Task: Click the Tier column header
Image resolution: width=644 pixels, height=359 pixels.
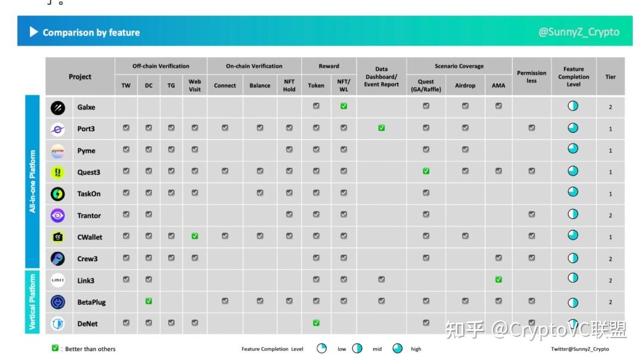Action: point(611,77)
